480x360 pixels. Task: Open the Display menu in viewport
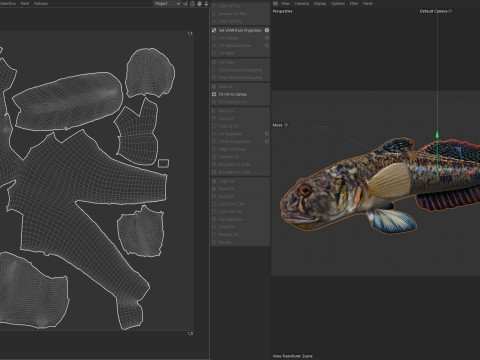[x=320, y=3]
